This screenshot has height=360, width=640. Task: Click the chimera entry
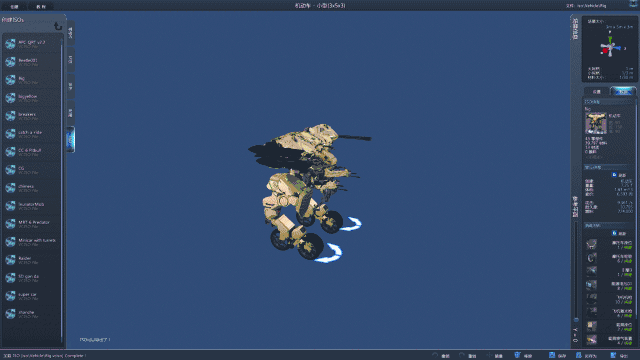point(32,187)
